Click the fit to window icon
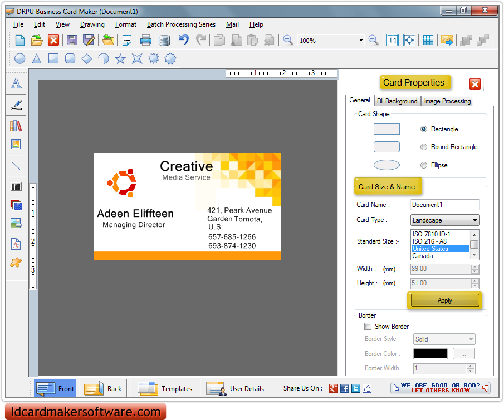The image size is (504, 420). click(409, 40)
